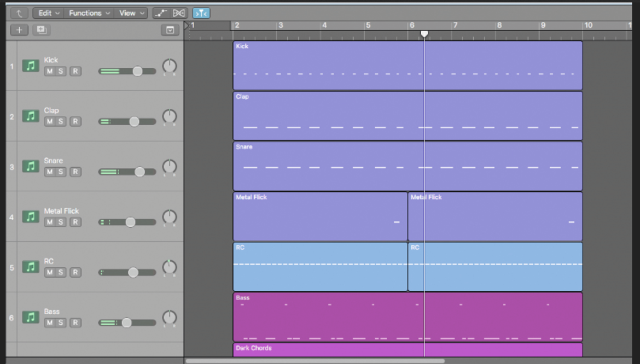The width and height of the screenshot is (640, 364).
Task: Open the View menu
Action: click(x=131, y=13)
